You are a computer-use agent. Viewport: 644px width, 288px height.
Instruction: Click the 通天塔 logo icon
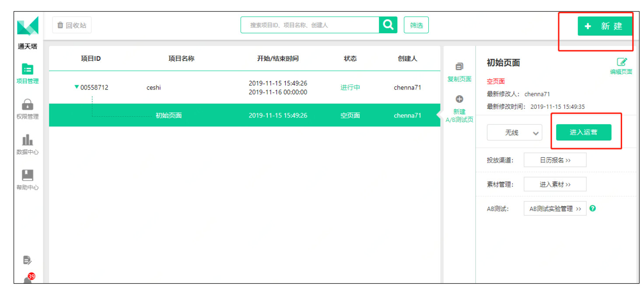[28, 26]
